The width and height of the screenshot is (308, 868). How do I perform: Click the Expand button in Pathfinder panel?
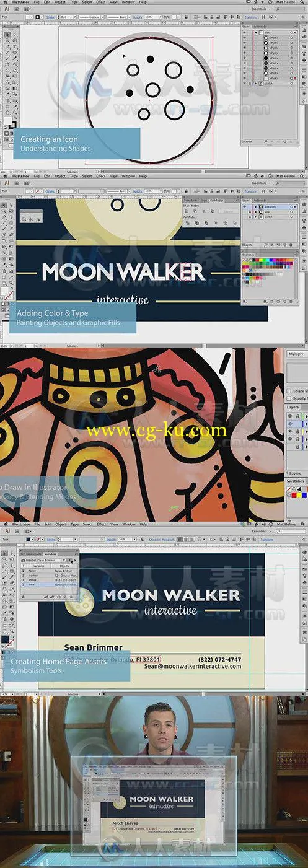229,212
